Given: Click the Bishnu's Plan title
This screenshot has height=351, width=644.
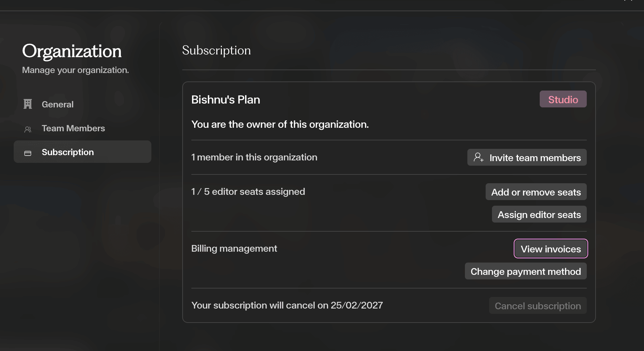Looking at the screenshot, I should click(225, 100).
